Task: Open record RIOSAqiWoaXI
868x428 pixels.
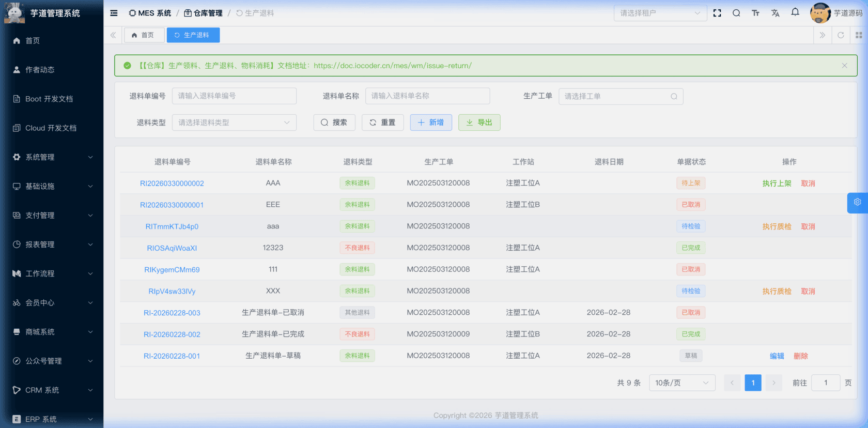Action: [x=172, y=248]
